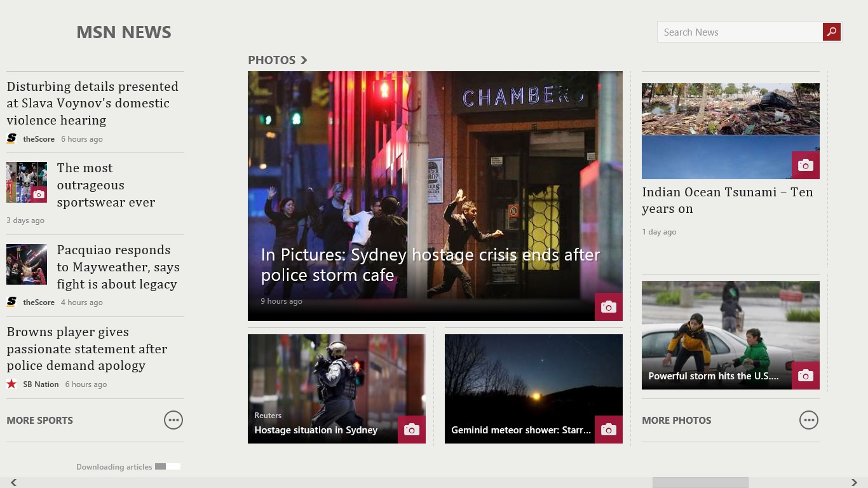Open Indian Ocean Tsunami debris image

point(731,131)
